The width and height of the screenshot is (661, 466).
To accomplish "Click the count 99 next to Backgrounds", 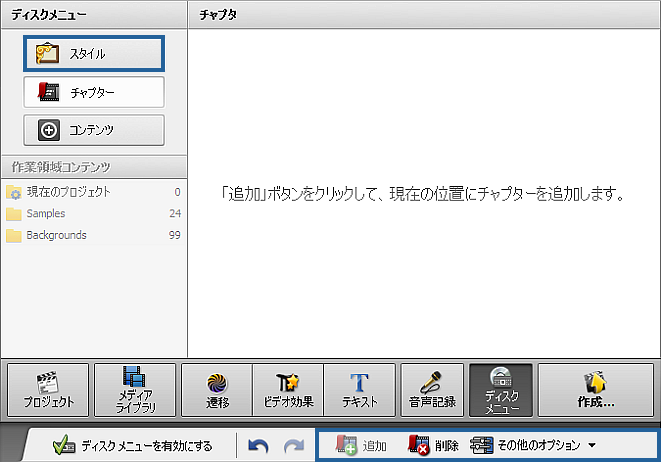I will [175, 235].
